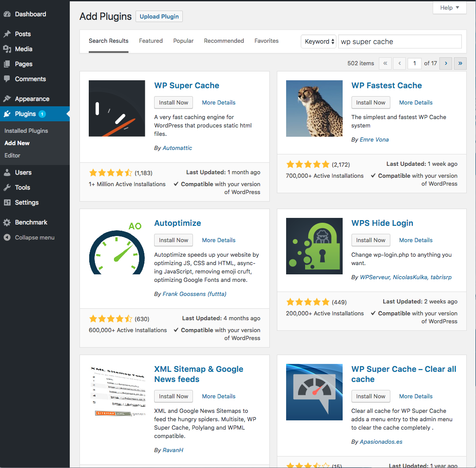Open the WPS Hide Login padlock thumbnail
Screen dimensions: 476x468
314,246
